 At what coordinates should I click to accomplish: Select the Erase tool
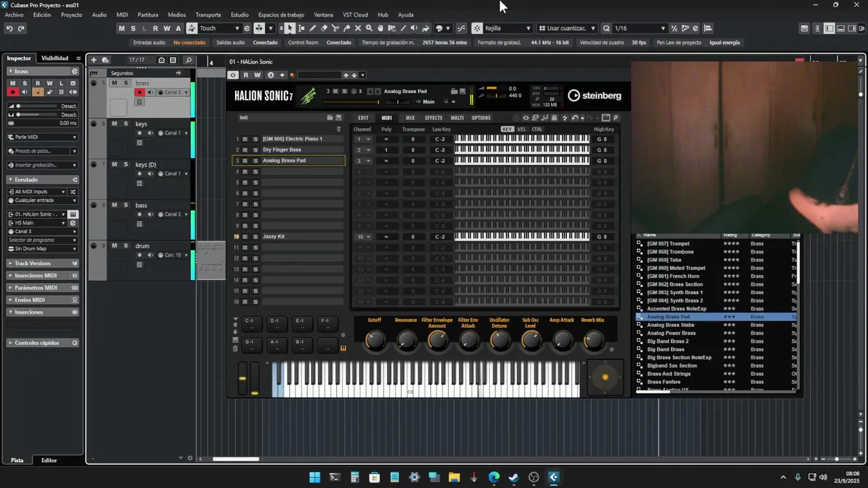click(x=324, y=28)
